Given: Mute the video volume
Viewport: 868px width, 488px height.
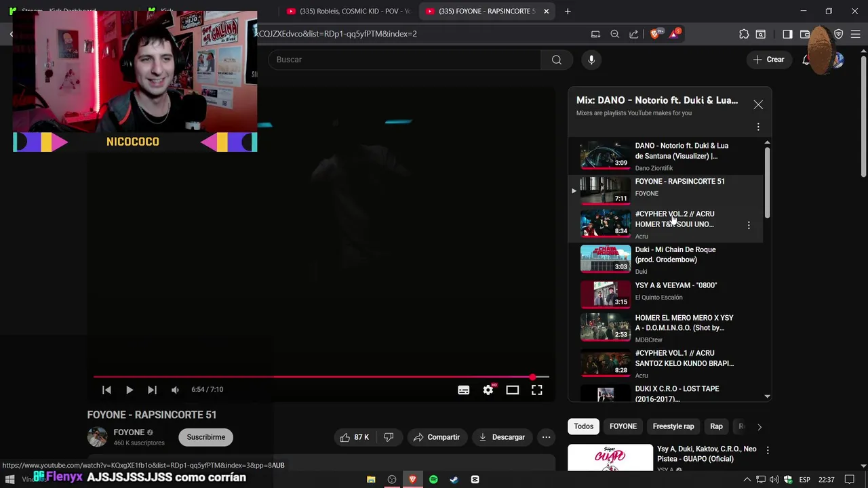Looking at the screenshot, I should coord(175,390).
